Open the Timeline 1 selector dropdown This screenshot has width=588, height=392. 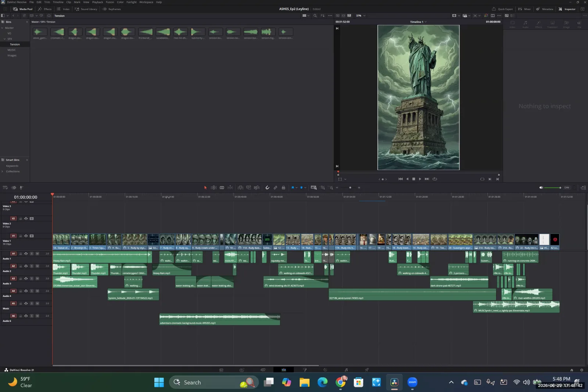(x=418, y=22)
